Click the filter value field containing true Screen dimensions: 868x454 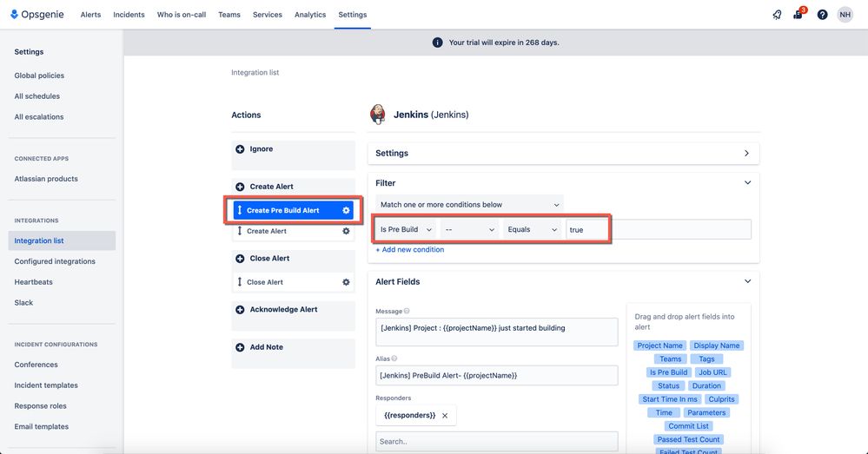(x=659, y=229)
